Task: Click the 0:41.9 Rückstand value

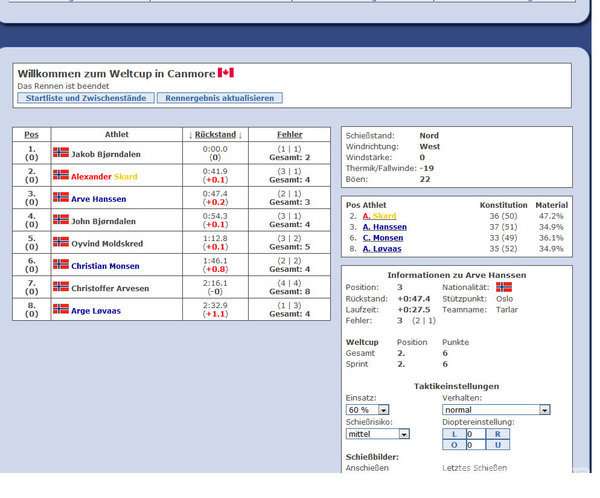Action: (215, 171)
